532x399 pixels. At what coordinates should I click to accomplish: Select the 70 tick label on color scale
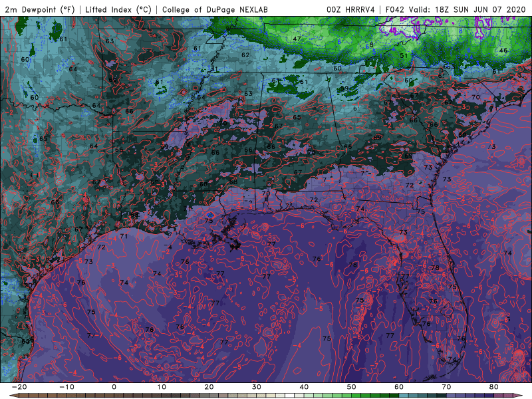tap(446, 387)
